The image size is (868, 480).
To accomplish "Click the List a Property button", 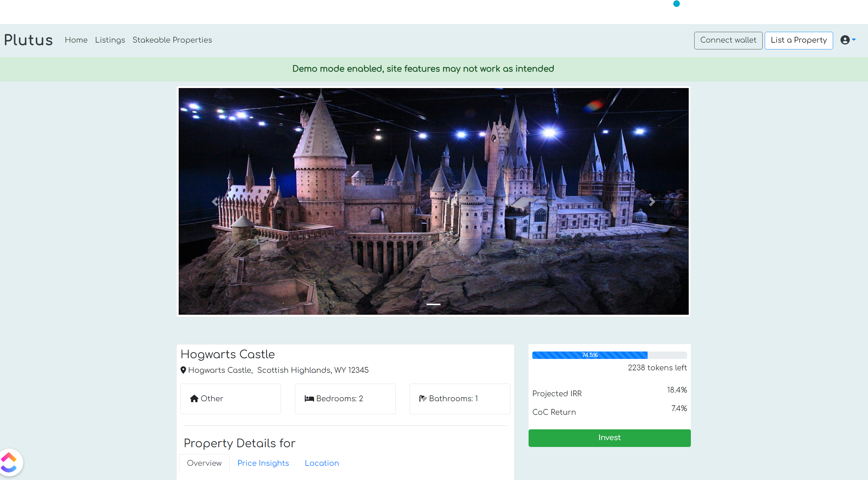I will (x=798, y=40).
